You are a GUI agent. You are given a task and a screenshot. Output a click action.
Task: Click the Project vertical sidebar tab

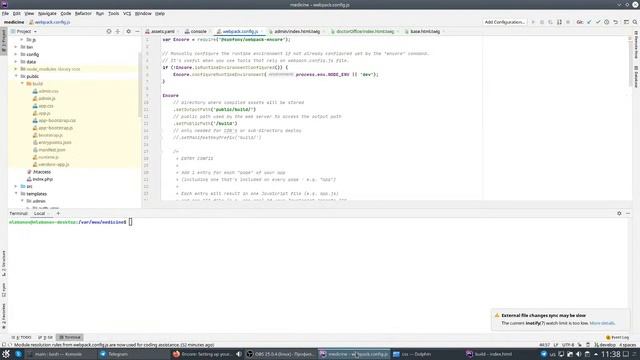[x=4, y=41]
